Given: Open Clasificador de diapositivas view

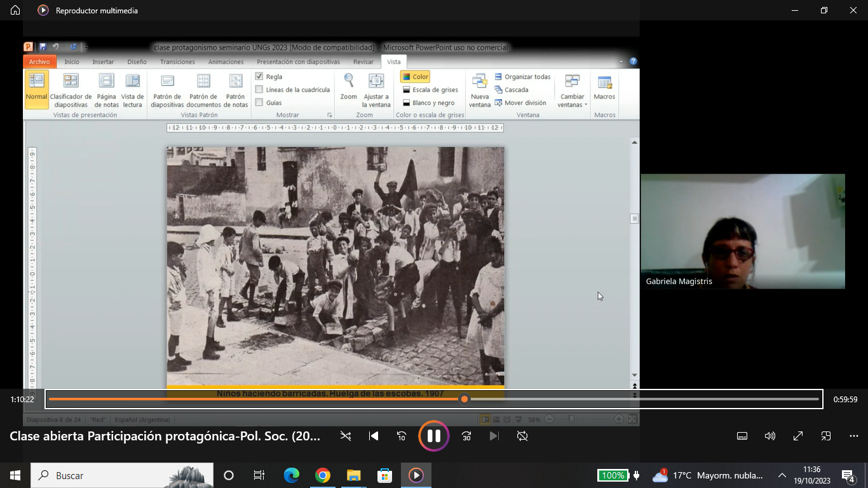Looking at the screenshot, I should (x=71, y=90).
